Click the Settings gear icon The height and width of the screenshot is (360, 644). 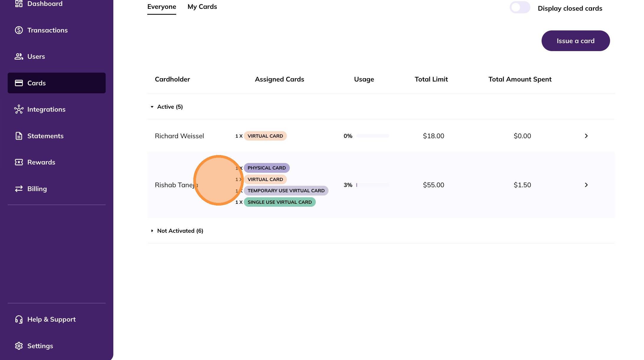pos(19,346)
